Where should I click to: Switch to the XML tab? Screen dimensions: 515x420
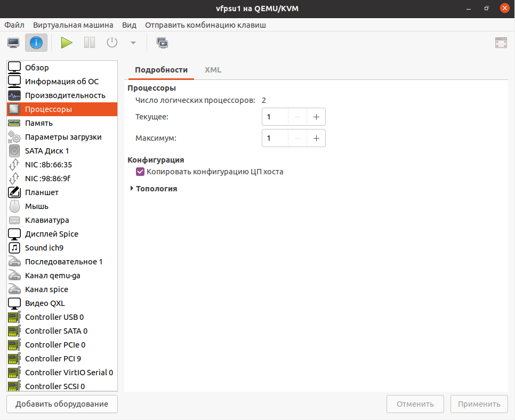click(213, 70)
